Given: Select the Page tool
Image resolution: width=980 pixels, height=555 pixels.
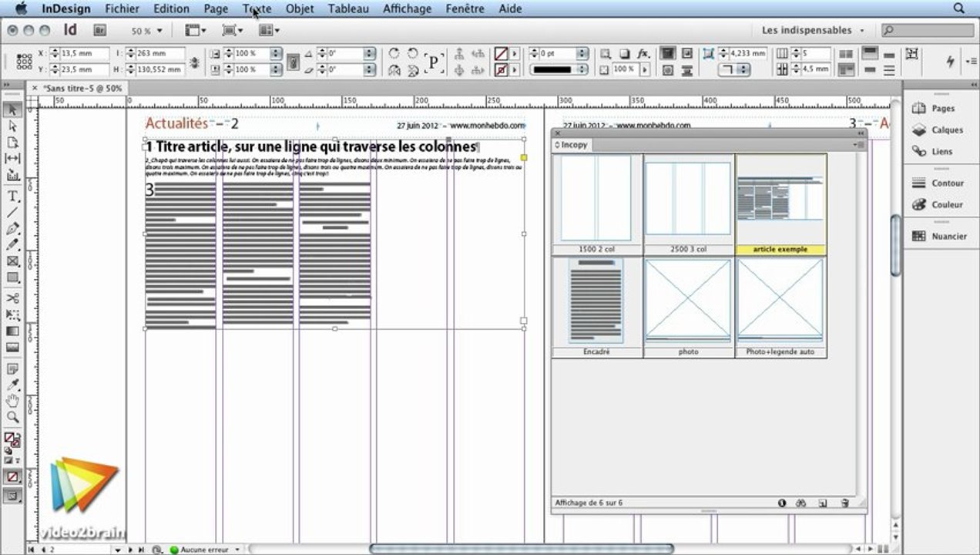Looking at the screenshot, I should tap(12, 143).
